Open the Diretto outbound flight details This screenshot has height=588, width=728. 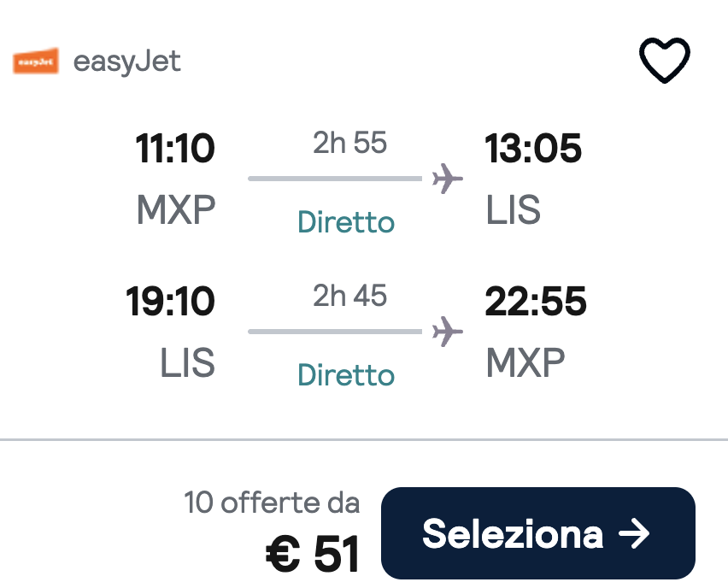tap(344, 221)
